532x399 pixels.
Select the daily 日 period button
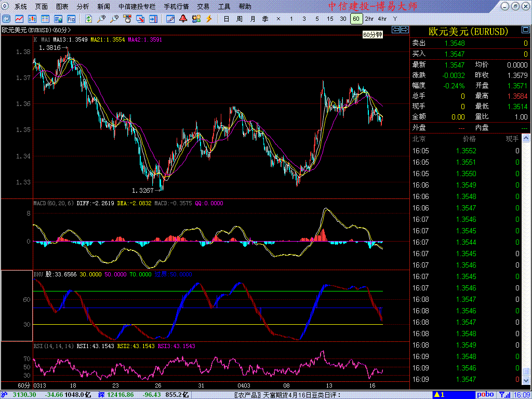coord(226,19)
